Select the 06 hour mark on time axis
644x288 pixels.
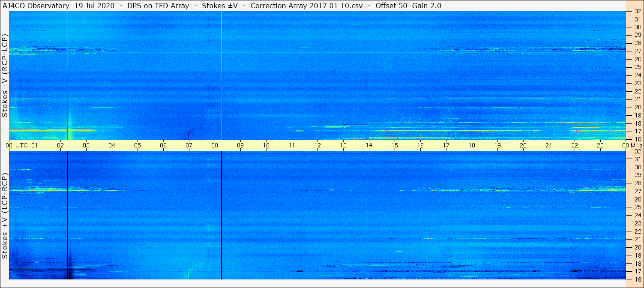[163, 145]
